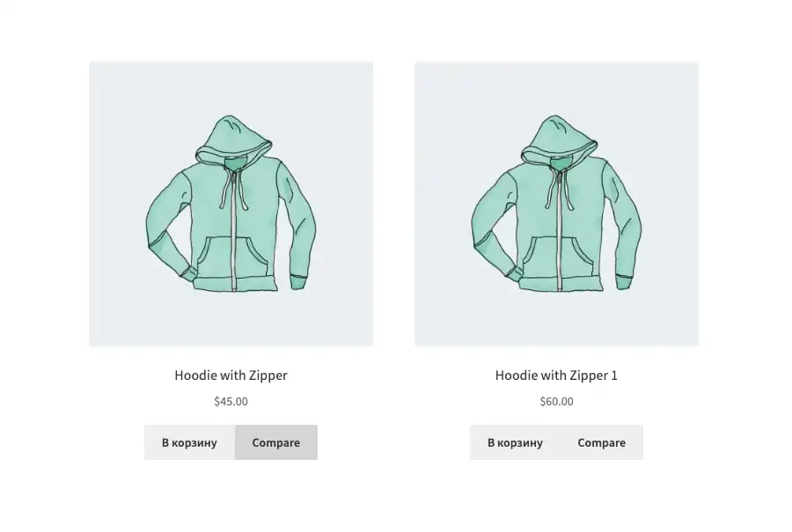This screenshot has width=792, height=532.
Task: Open the Hoodie with Zipper title link
Action: pyautogui.click(x=231, y=375)
